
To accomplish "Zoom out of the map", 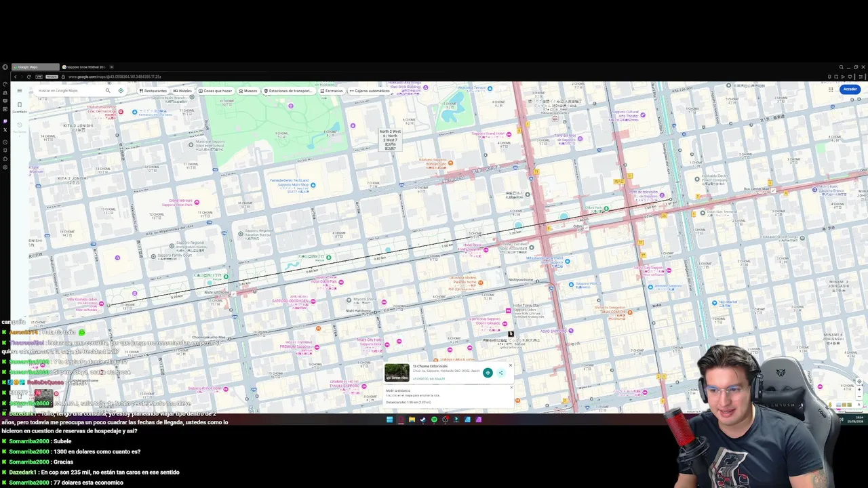I will pos(859,397).
